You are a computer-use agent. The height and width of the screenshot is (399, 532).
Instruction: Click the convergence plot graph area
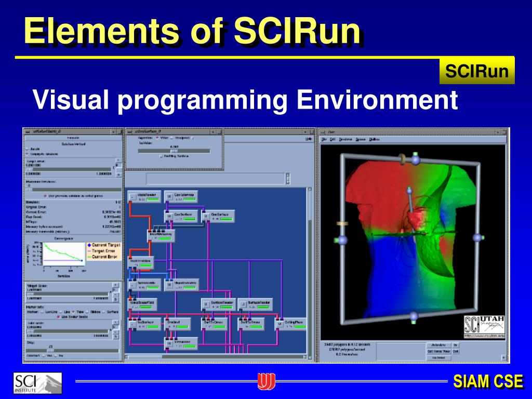(x=64, y=254)
